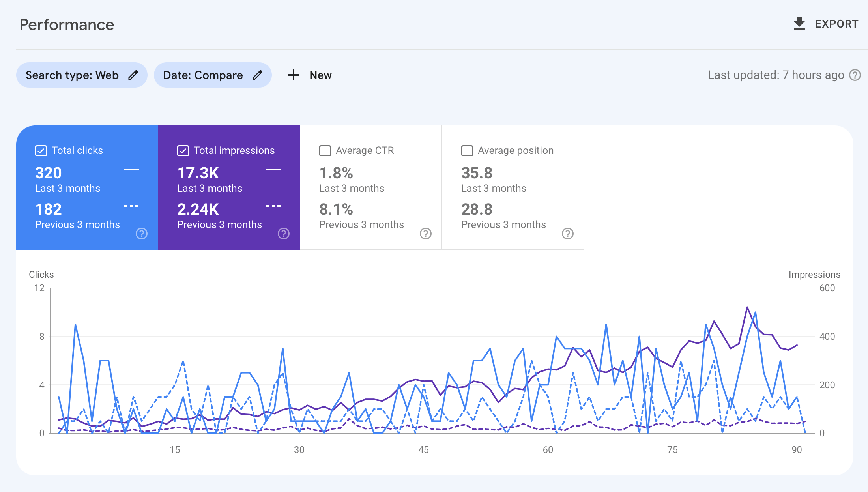The width and height of the screenshot is (868, 492).
Task: Click the pencil icon on Date Compare chip
Action: coord(258,75)
